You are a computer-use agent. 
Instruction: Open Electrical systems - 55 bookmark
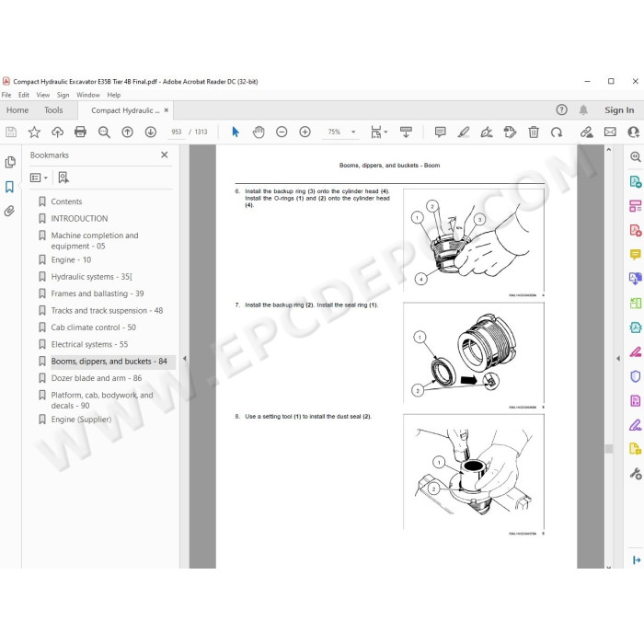pyautogui.click(x=89, y=344)
